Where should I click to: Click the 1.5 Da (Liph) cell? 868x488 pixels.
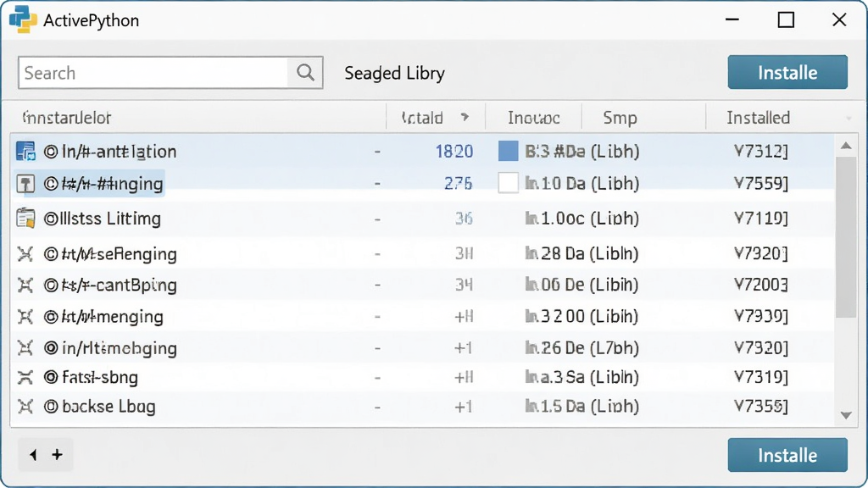(581, 406)
